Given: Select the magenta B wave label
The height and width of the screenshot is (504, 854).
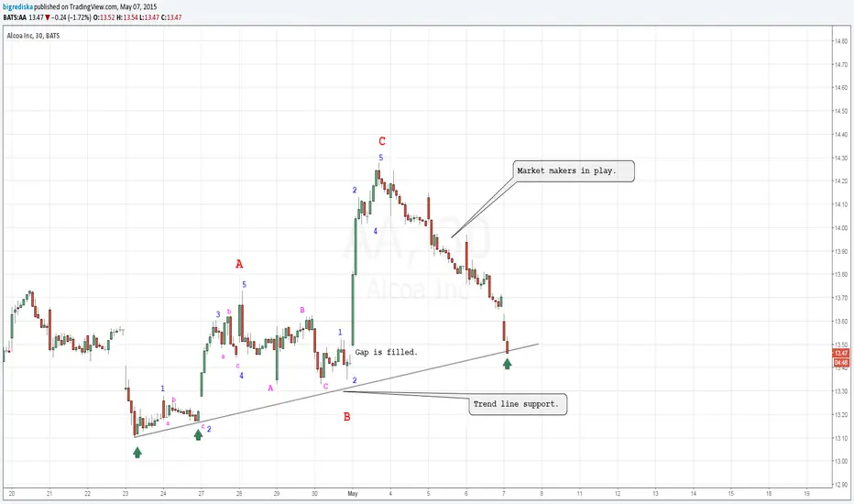Looking at the screenshot, I should pos(302,310).
